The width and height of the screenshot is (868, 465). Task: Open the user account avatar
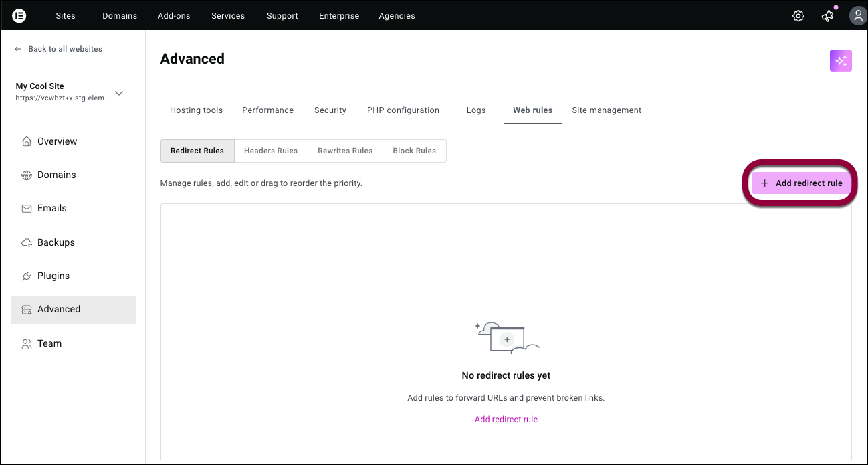(x=857, y=16)
